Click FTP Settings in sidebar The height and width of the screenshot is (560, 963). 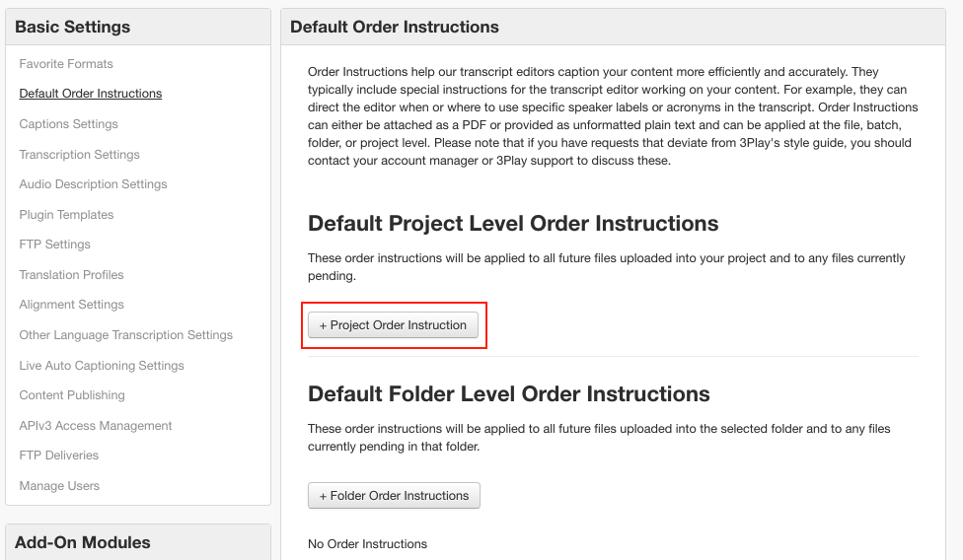point(54,245)
